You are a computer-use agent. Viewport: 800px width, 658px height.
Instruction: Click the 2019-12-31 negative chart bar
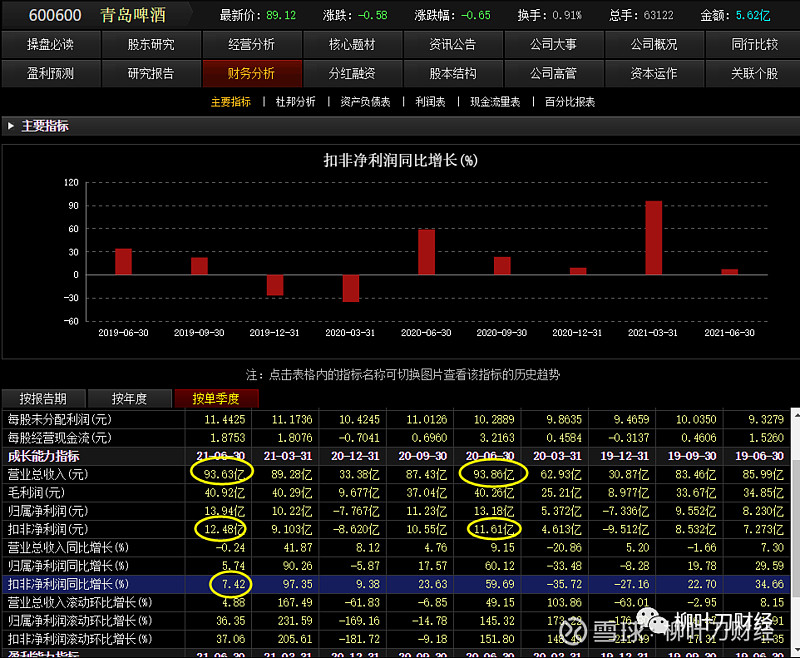[x=275, y=285]
